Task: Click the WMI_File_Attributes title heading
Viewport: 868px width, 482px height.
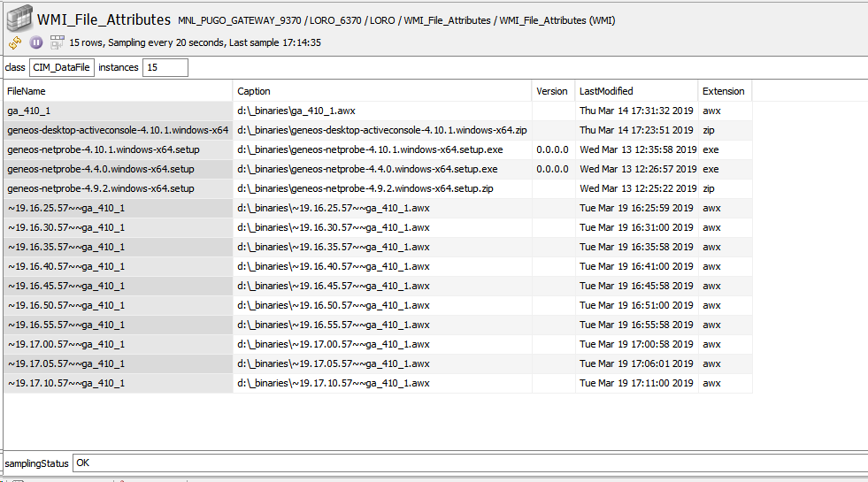Action: point(104,19)
